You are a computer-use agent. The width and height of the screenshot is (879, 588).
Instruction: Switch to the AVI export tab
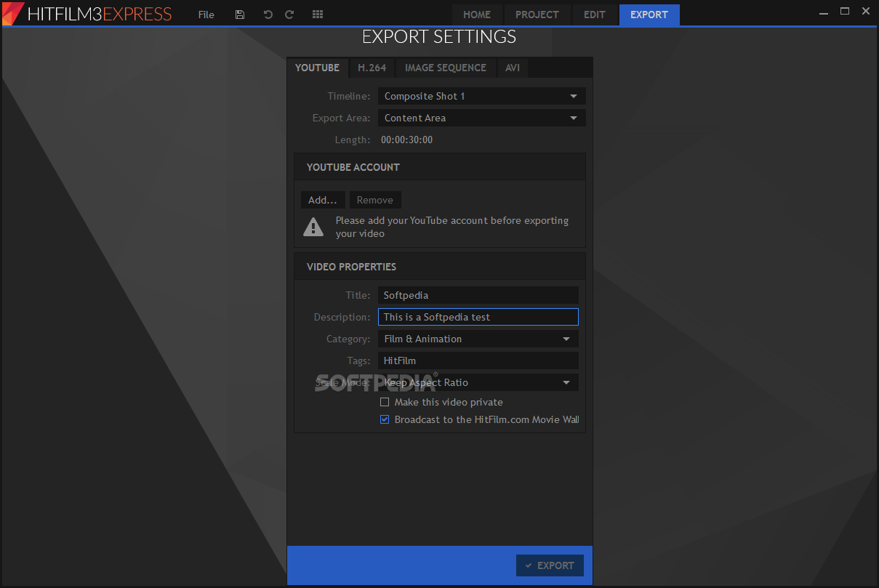(x=513, y=68)
